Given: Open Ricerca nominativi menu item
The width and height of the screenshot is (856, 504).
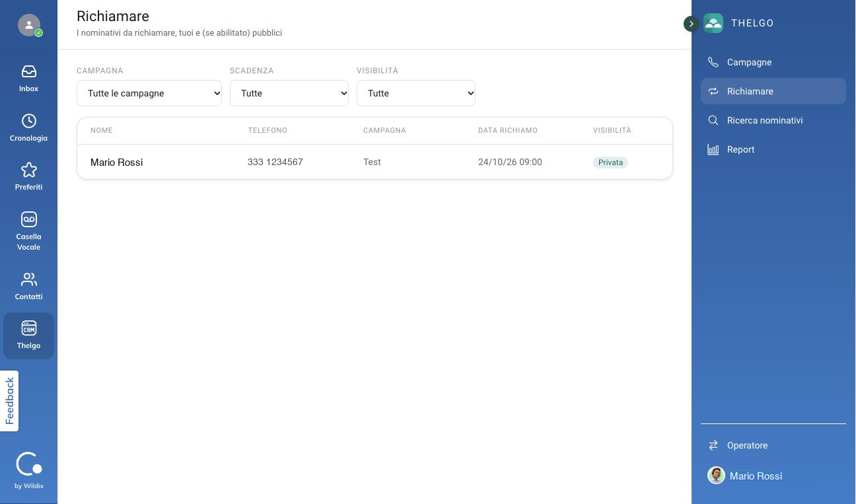Looking at the screenshot, I should coord(773,120).
